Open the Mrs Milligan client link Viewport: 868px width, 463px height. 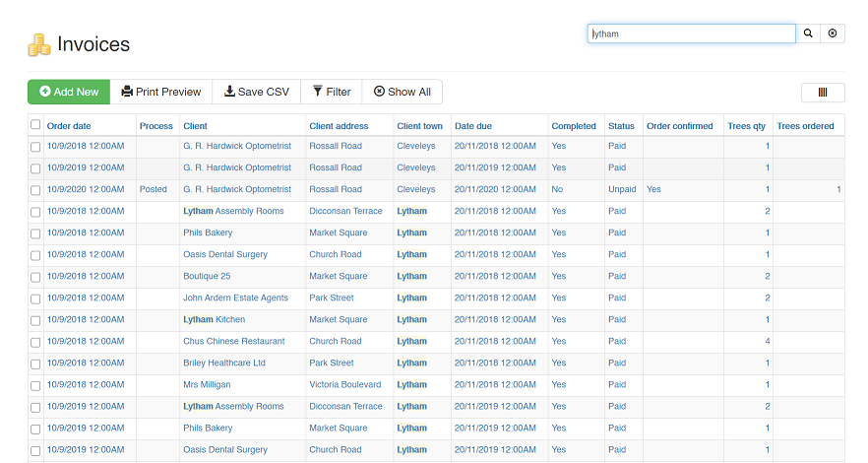point(207,384)
